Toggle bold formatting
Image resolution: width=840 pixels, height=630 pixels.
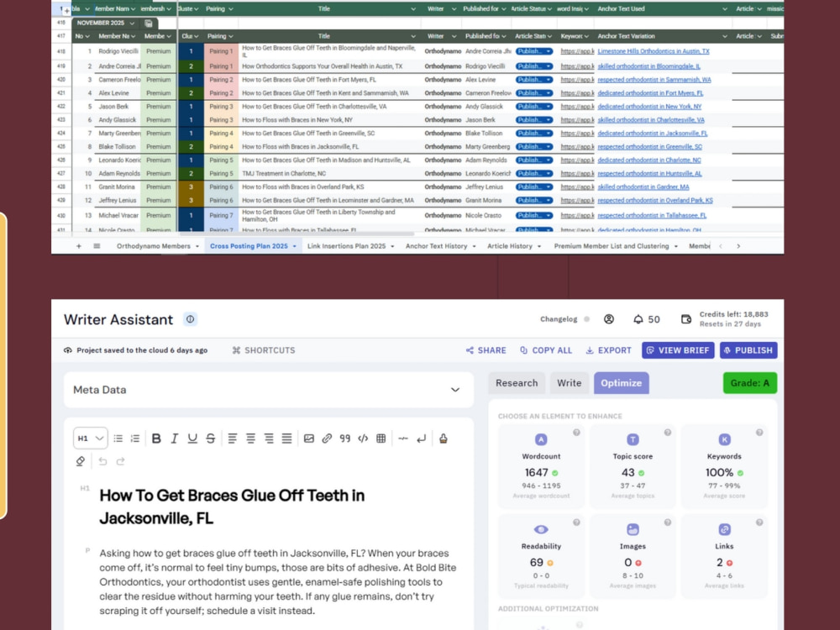[x=156, y=438]
